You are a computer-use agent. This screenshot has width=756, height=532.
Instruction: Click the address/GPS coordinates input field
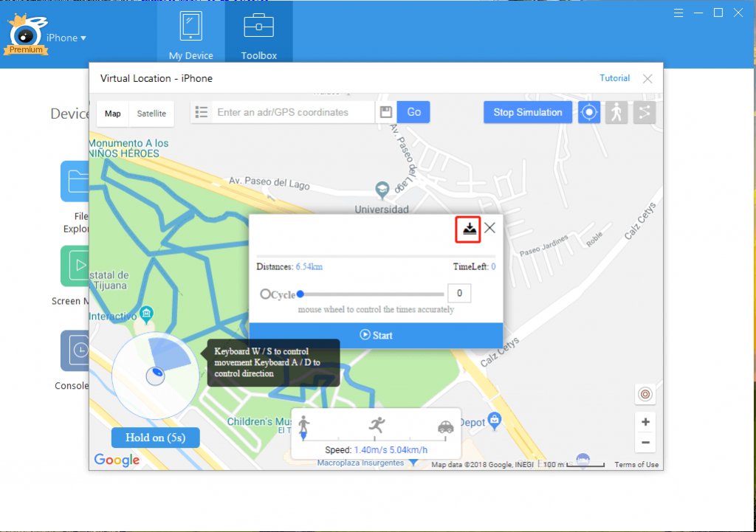click(x=290, y=111)
